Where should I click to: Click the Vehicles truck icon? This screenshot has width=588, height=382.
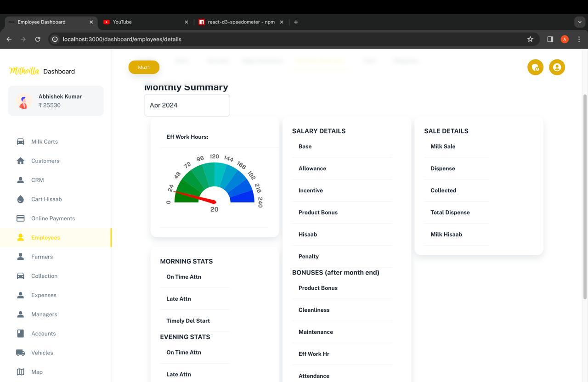[20, 353]
